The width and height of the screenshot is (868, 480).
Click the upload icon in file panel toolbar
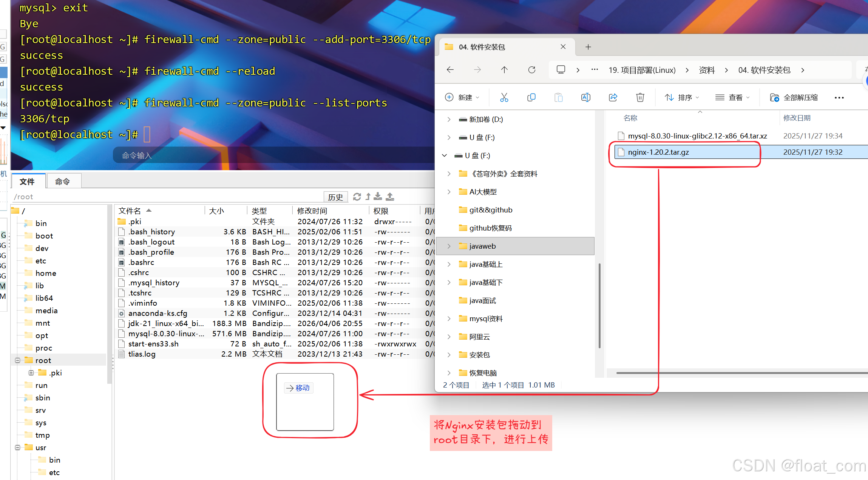[390, 197]
